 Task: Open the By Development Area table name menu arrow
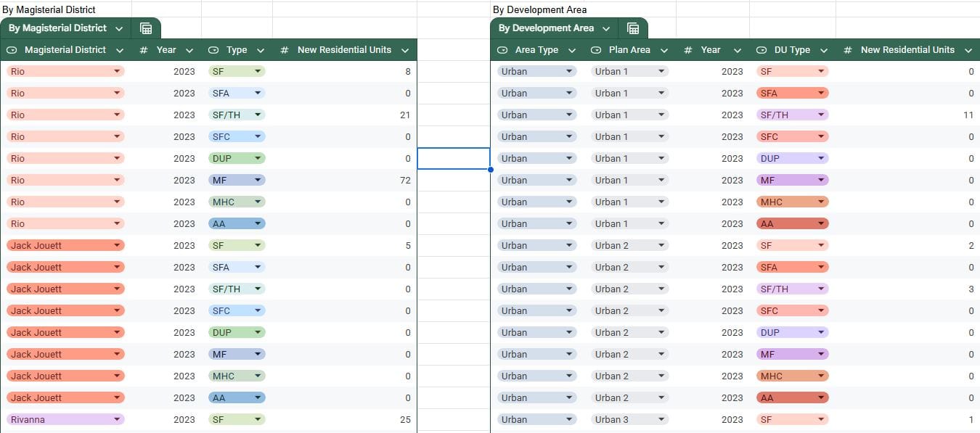coord(606,28)
